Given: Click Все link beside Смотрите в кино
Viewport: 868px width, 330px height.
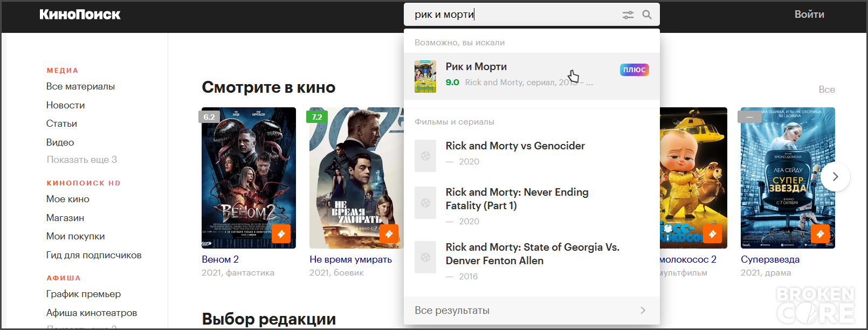Looking at the screenshot, I should click(x=826, y=90).
